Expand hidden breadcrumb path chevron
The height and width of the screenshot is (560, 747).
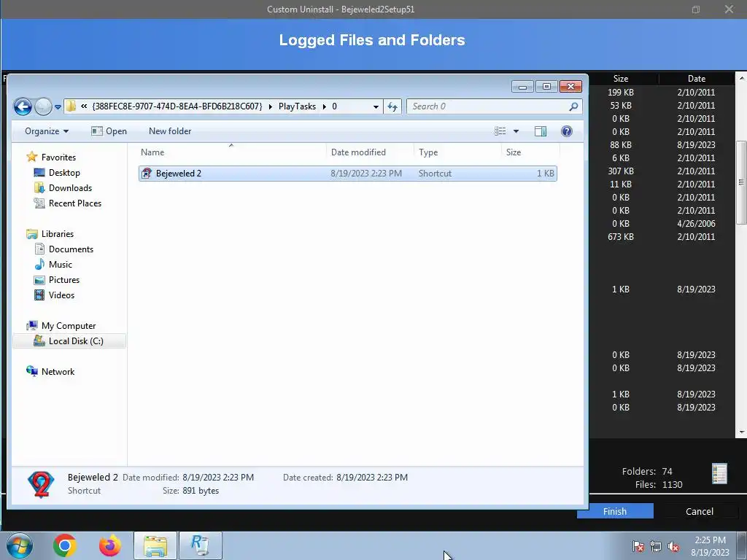tap(84, 106)
